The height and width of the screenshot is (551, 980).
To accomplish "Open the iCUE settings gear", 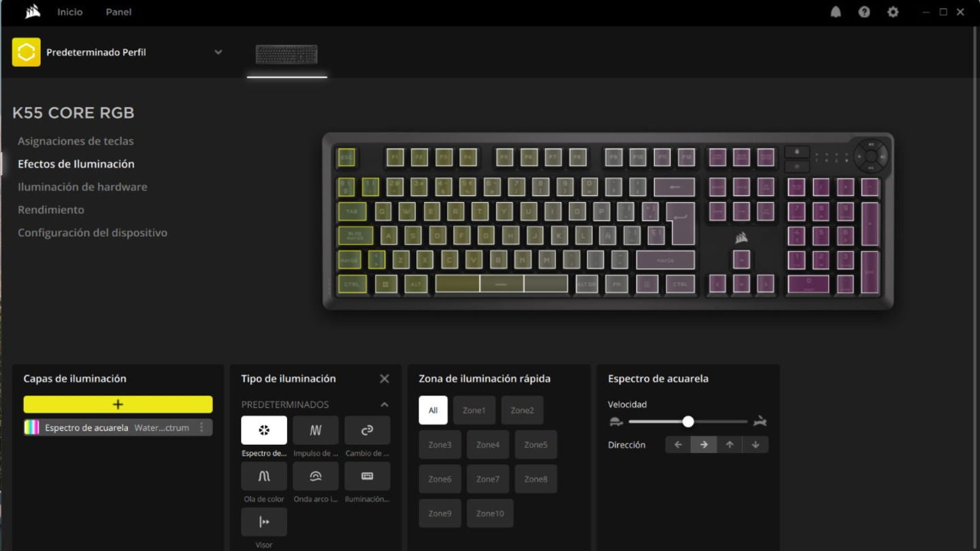I will [x=893, y=12].
